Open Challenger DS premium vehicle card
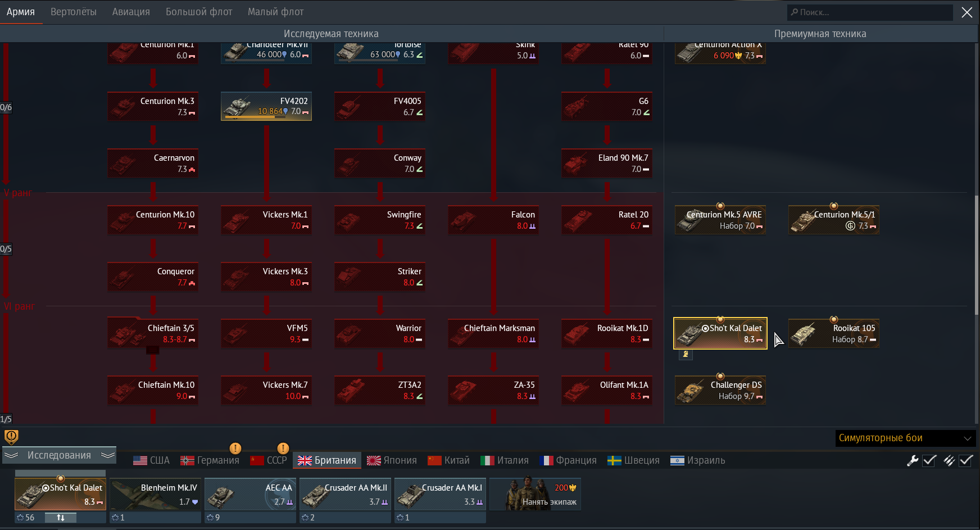Viewport: 980px width, 530px height. 720,390
